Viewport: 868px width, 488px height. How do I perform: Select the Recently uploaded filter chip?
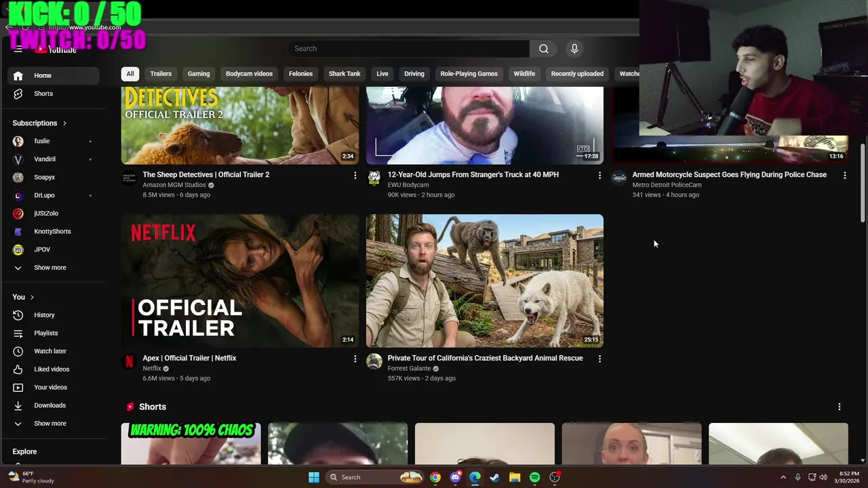577,74
